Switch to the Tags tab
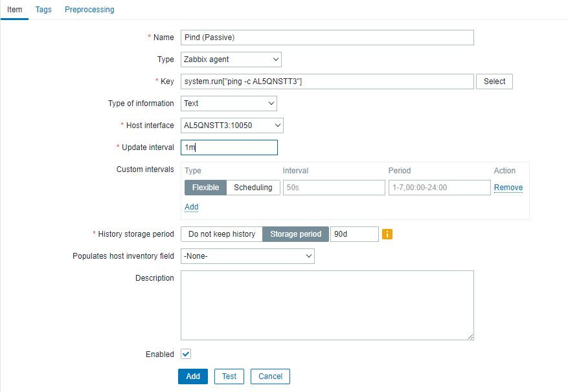The width and height of the screenshot is (568, 392). pos(43,10)
